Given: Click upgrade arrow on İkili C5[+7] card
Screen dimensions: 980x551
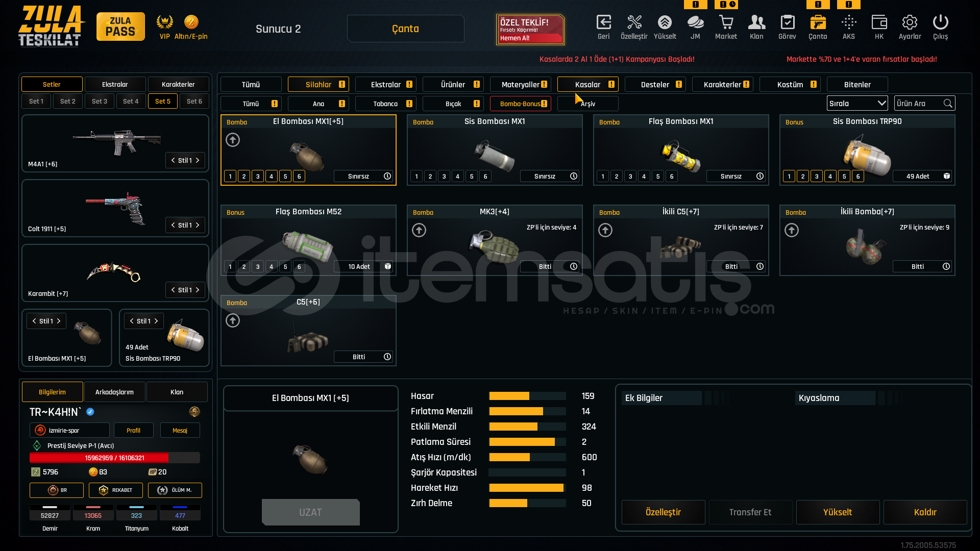Looking at the screenshot, I should click(605, 230).
